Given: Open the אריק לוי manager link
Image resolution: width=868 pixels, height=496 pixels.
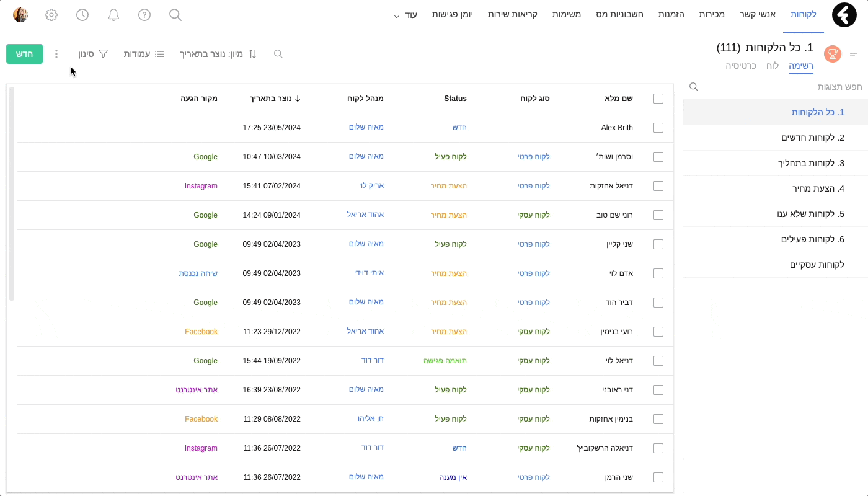Looking at the screenshot, I should tap(372, 185).
